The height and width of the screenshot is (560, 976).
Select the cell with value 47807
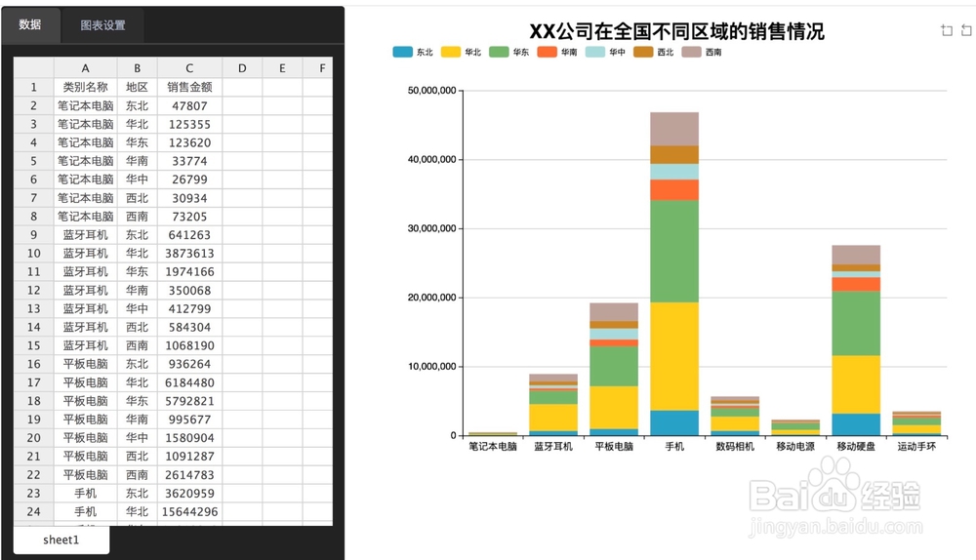click(x=189, y=105)
